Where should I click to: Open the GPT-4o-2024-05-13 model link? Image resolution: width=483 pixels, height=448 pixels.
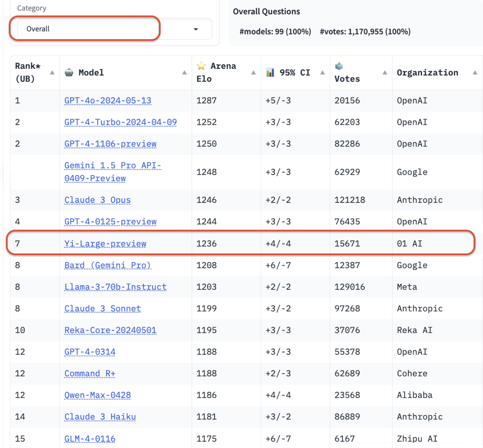(108, 101)
